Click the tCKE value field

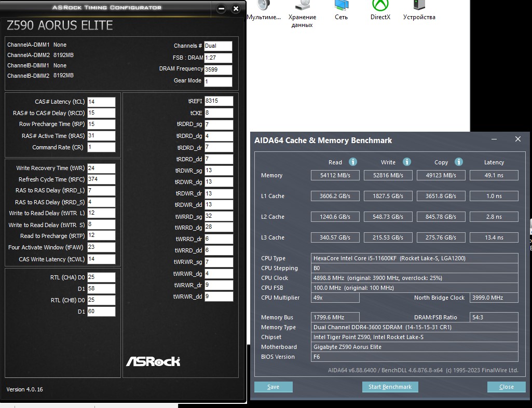(219, 113)
